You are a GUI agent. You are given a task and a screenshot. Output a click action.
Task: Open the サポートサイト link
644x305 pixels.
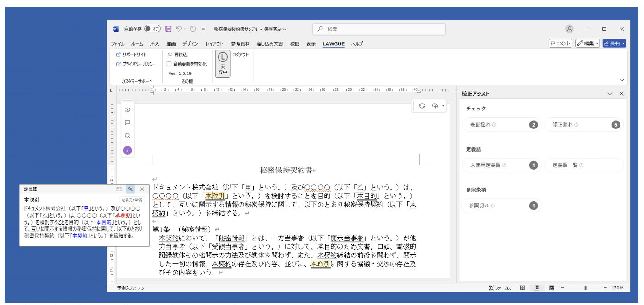click(x=131, y=55)
